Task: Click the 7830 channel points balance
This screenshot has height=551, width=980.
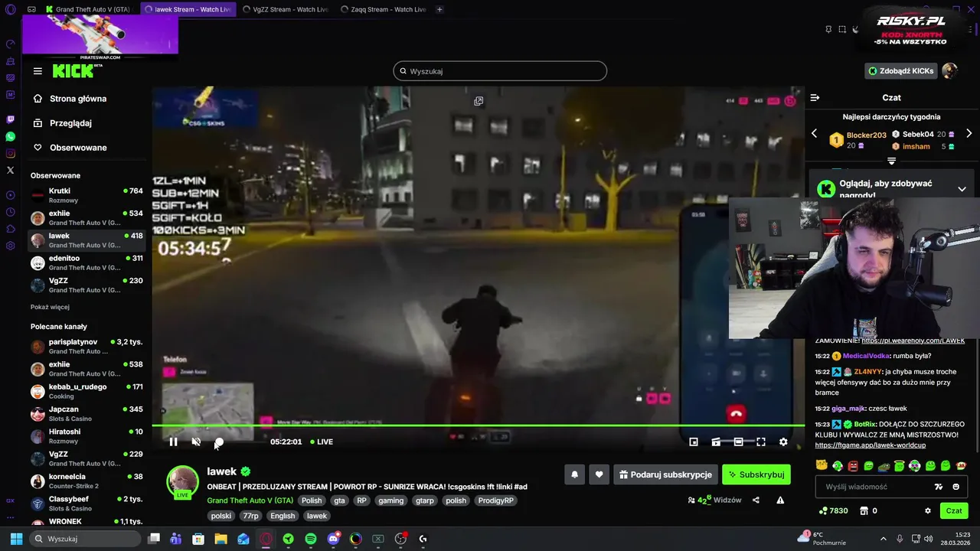Action: click(x=833, y=510)
